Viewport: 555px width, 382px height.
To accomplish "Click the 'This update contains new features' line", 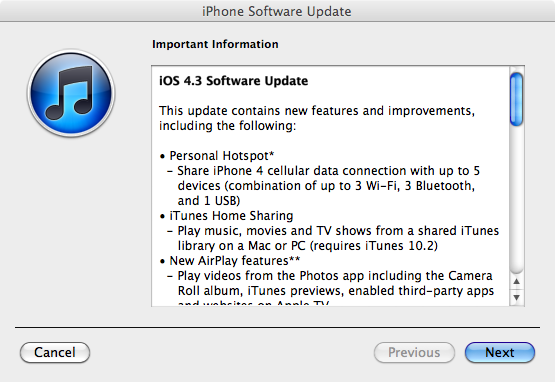I will tap(317, 111).
